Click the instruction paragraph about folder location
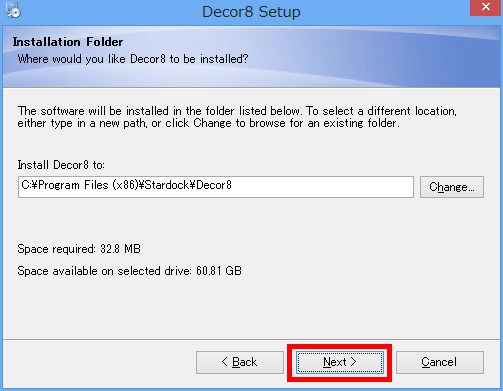Viewport: 503px width, 391px height. (x=237, y=117)
